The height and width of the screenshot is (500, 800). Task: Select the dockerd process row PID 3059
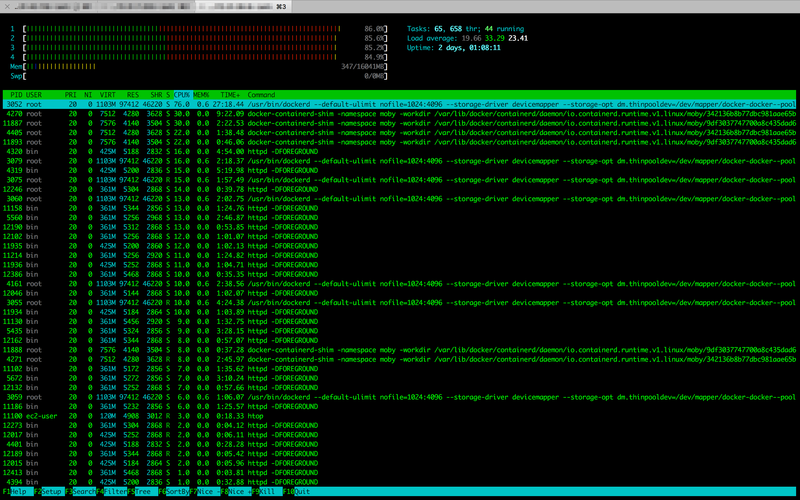[399, 397]
